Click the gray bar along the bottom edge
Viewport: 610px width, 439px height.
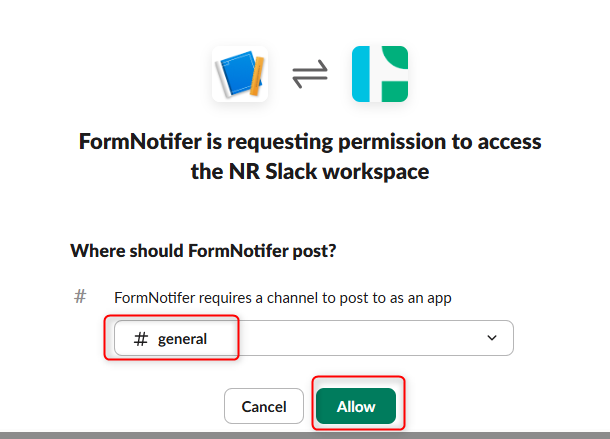305,435
